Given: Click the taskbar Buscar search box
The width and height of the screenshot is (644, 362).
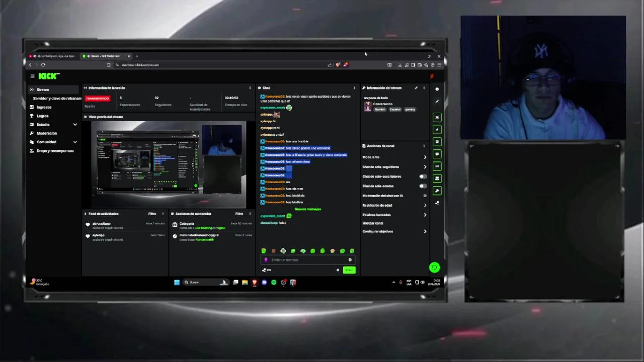Looking at the screenshot, I should pos(205,283).
